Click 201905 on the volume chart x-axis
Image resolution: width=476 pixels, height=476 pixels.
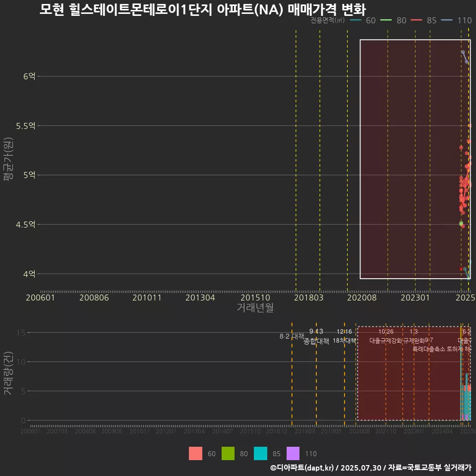click(331, 431)
